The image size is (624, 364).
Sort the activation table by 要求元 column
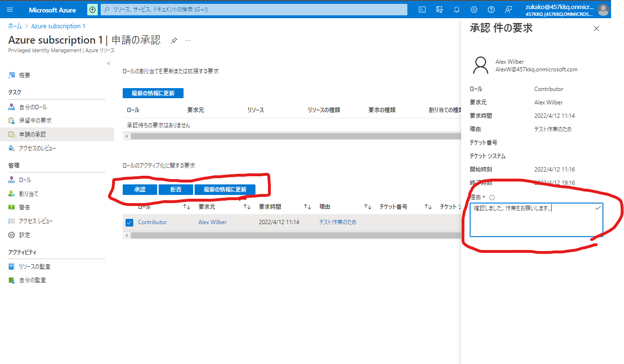247,207
